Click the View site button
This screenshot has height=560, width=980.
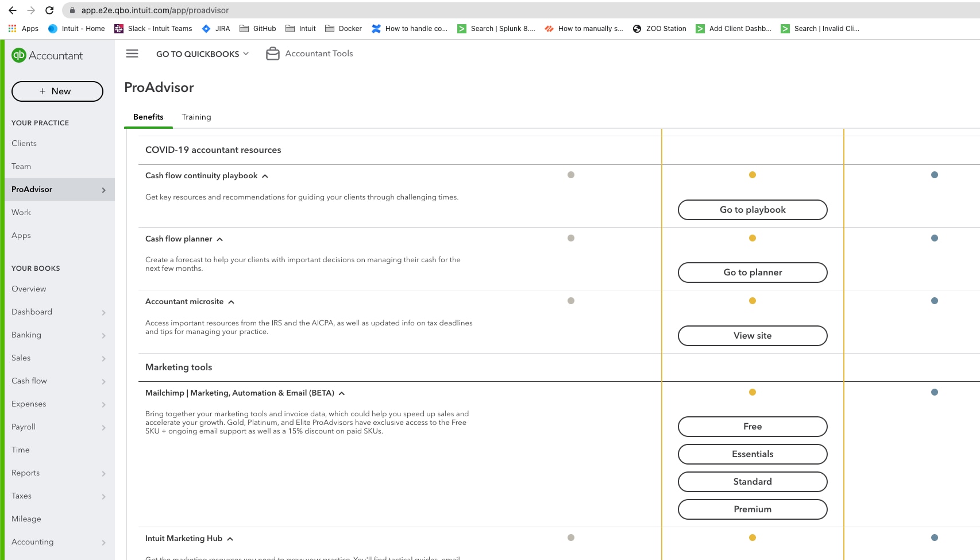(x=753, y=336)
